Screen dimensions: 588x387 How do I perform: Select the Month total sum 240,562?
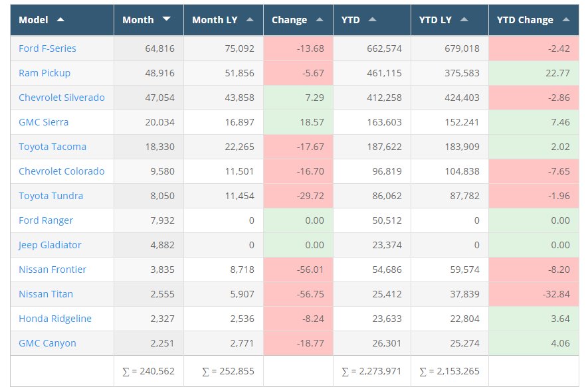click(x=149, y=371)
